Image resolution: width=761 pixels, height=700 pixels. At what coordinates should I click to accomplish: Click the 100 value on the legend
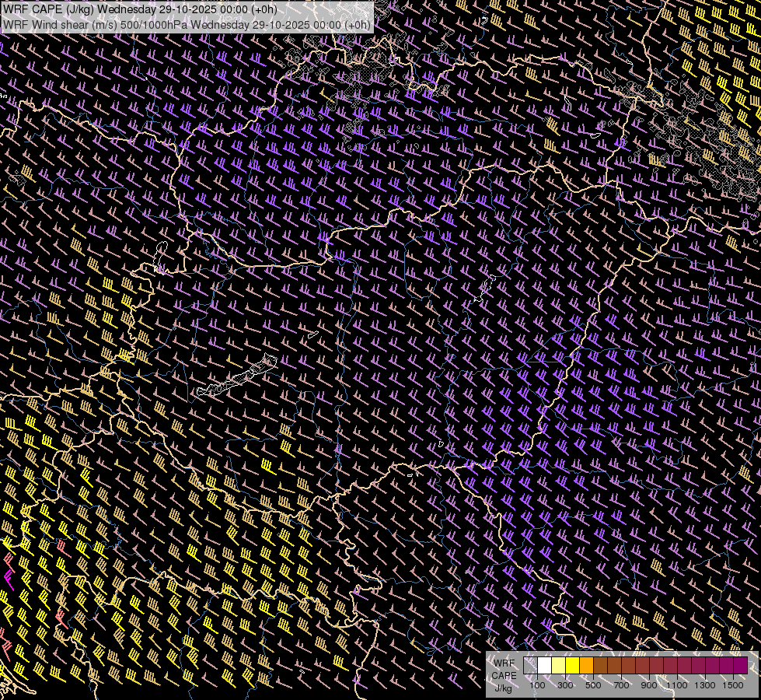tap(537, 685)
